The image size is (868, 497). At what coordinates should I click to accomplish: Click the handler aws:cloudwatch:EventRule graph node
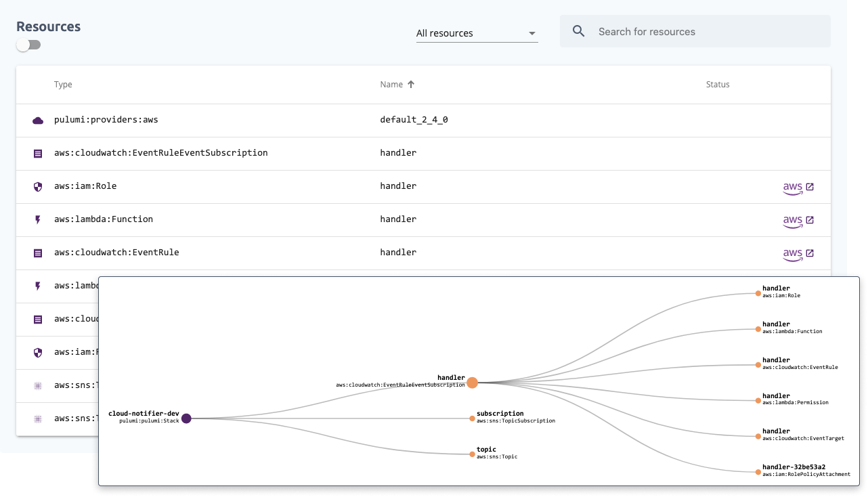coord(758,365)
